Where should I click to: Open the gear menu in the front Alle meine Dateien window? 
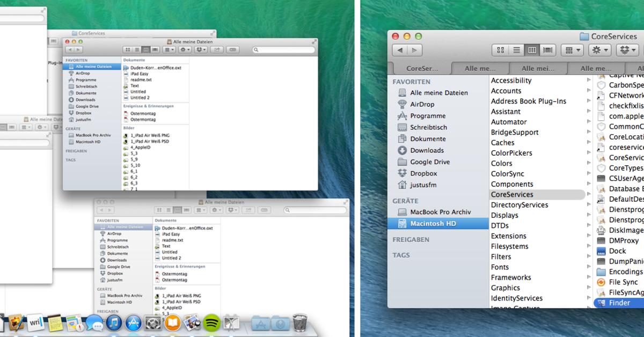click(185, 49)
